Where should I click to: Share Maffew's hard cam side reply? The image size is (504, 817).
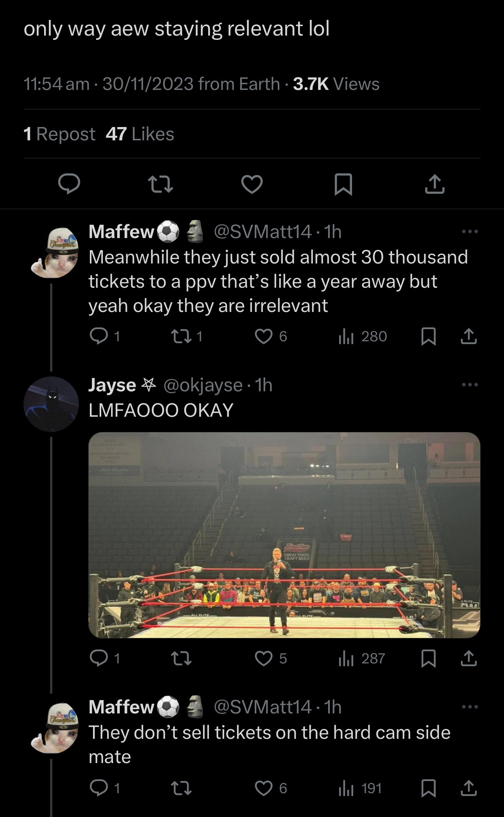pos(468,788)
